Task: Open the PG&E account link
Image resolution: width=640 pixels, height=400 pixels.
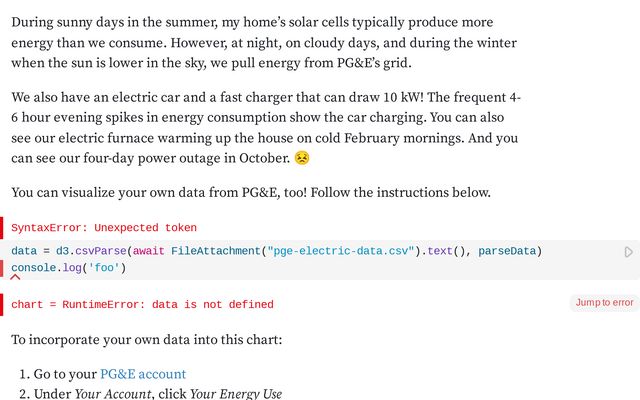Action: 143,374
